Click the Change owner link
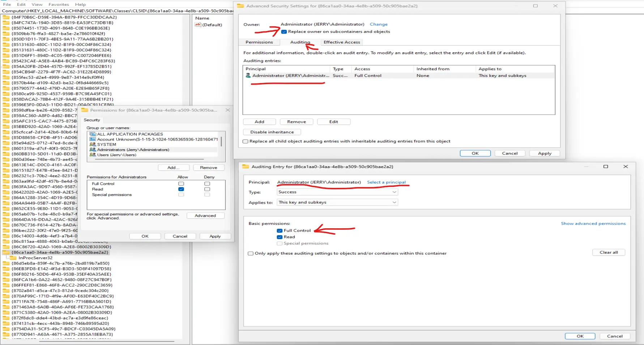The height and width of the screenshot is (345, 644). [x=379, y=24]
